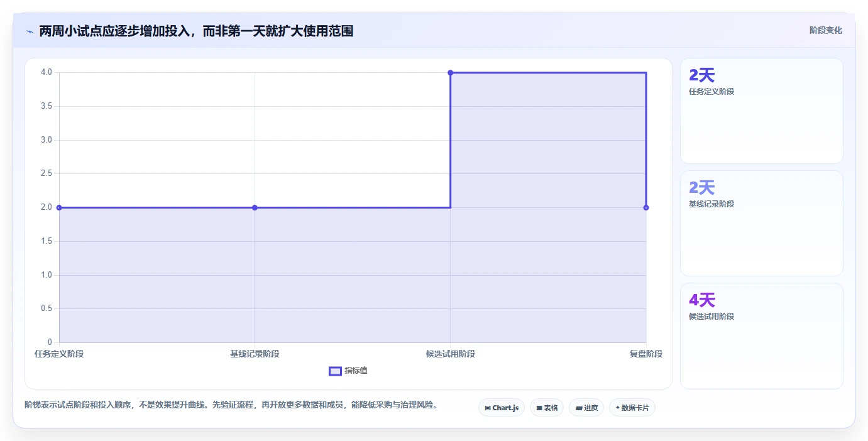The width and height of the screenshot is (868, 441).
Task: Click the data point above 基线记录阶段 axis label
Action: click(x=255, y=207)
